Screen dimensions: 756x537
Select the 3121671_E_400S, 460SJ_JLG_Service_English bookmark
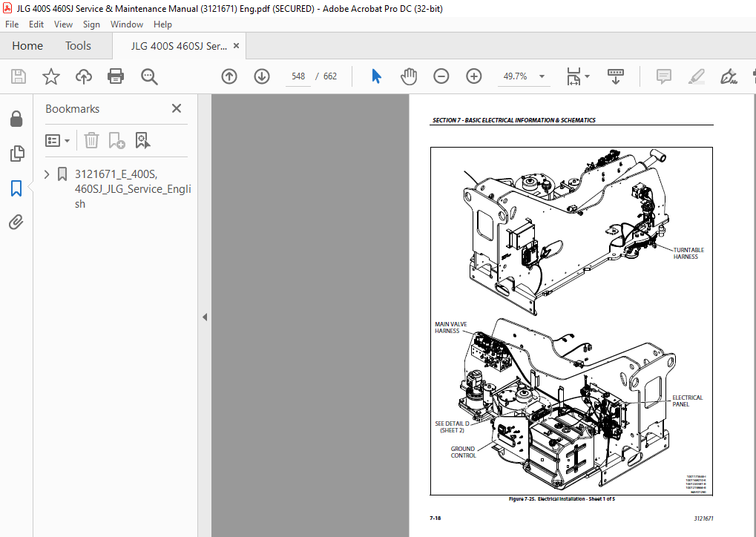133,188
